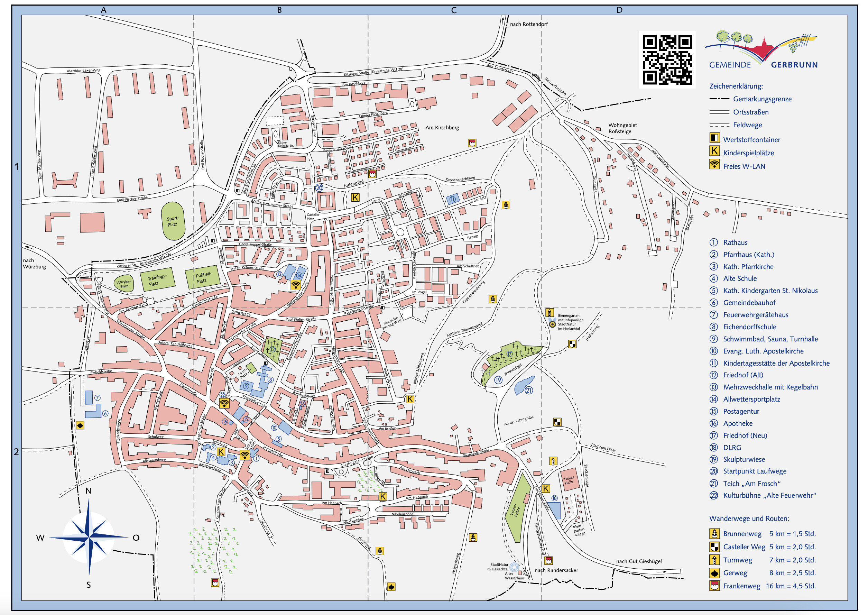868x615 pixels.
Task: Select the Freies W-LAN icon in the legend
Action: [714, 164]
